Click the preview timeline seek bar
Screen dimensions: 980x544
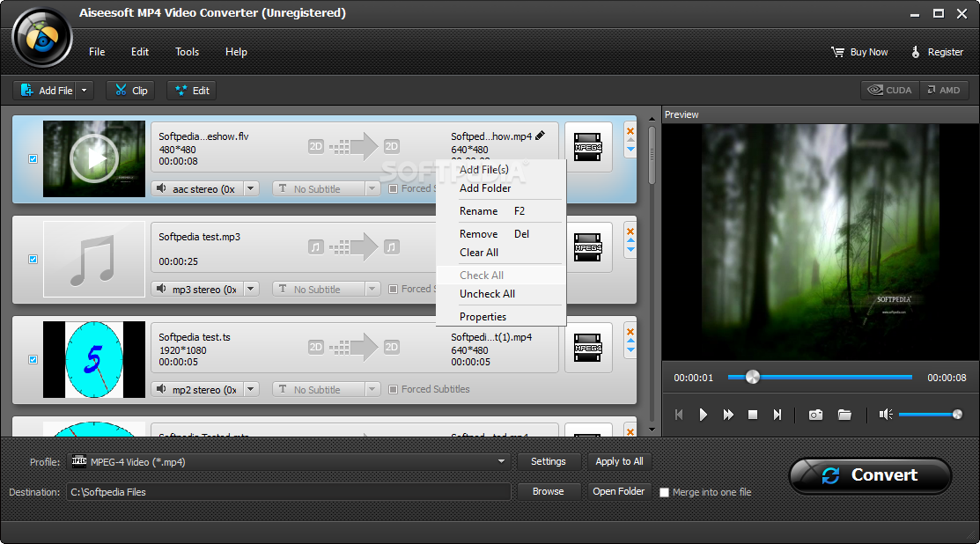coord(820,378)
